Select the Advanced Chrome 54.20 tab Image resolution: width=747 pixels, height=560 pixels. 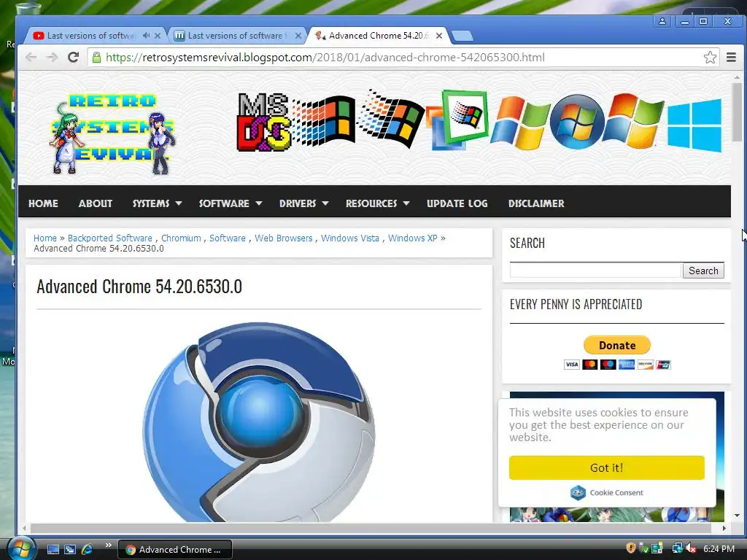pos(379,36)
